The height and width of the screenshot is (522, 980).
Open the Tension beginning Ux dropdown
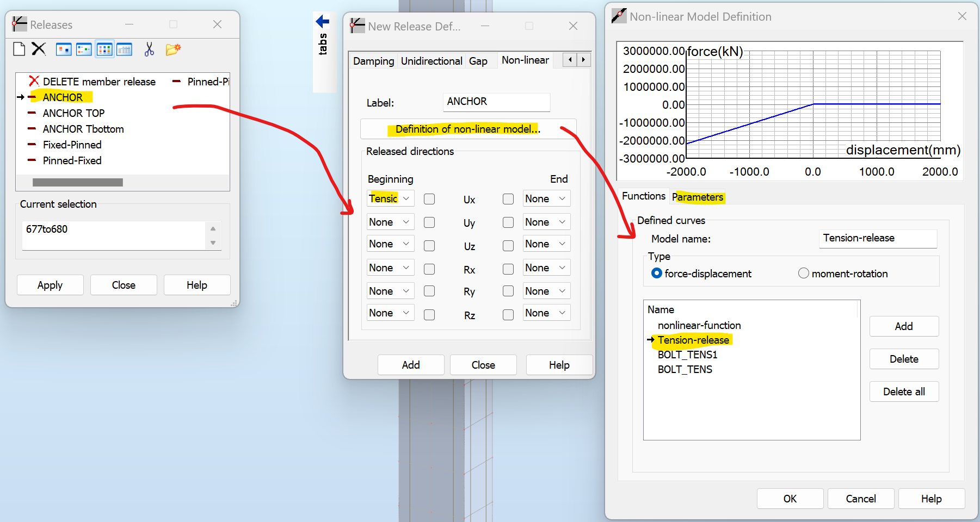pos(391,198)
